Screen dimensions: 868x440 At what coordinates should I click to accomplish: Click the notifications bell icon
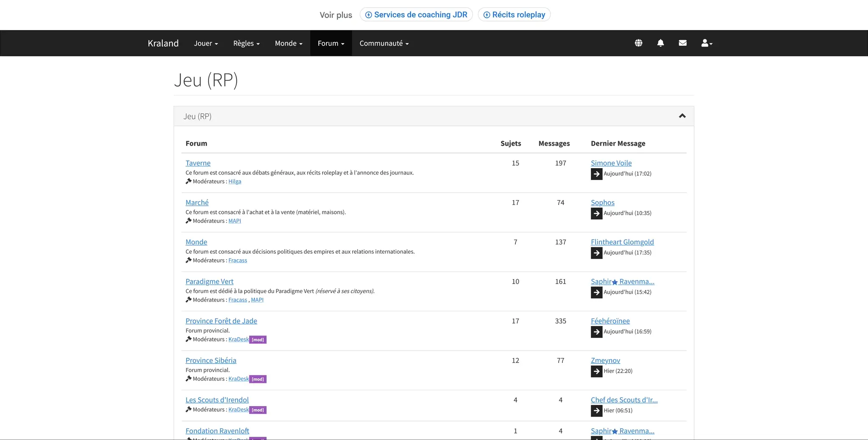tap(660, 43)
